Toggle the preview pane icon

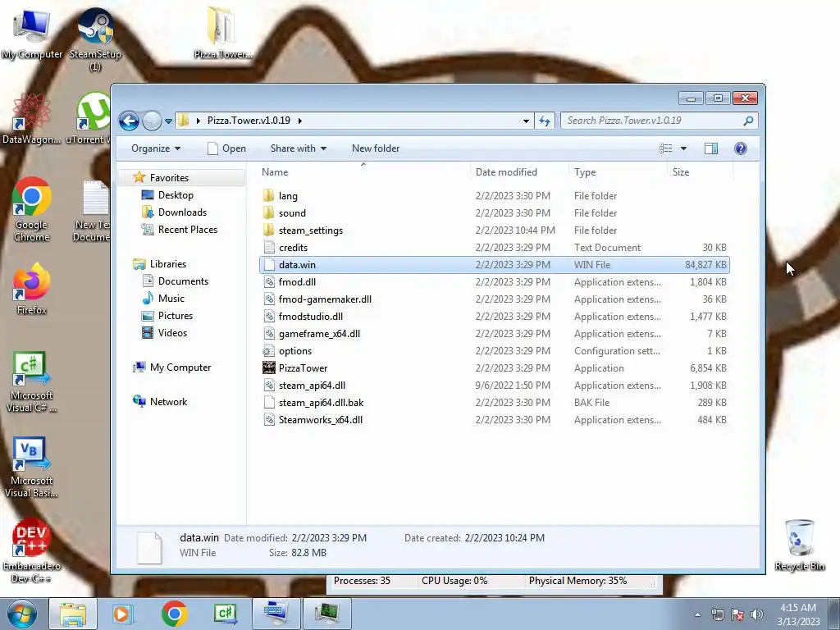[x=711, y=148]
